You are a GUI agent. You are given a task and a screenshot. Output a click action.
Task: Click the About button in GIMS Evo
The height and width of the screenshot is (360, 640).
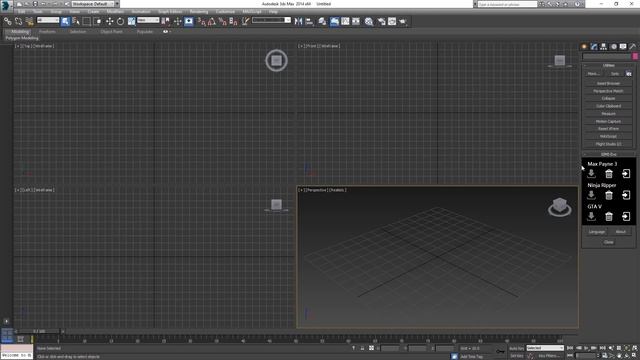[620, 231]
